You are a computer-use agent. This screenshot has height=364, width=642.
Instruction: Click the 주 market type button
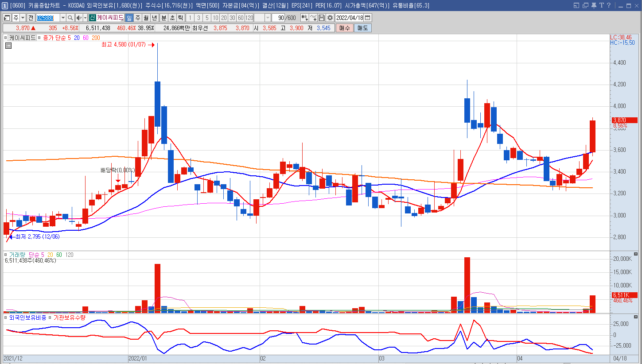(16, 18)
